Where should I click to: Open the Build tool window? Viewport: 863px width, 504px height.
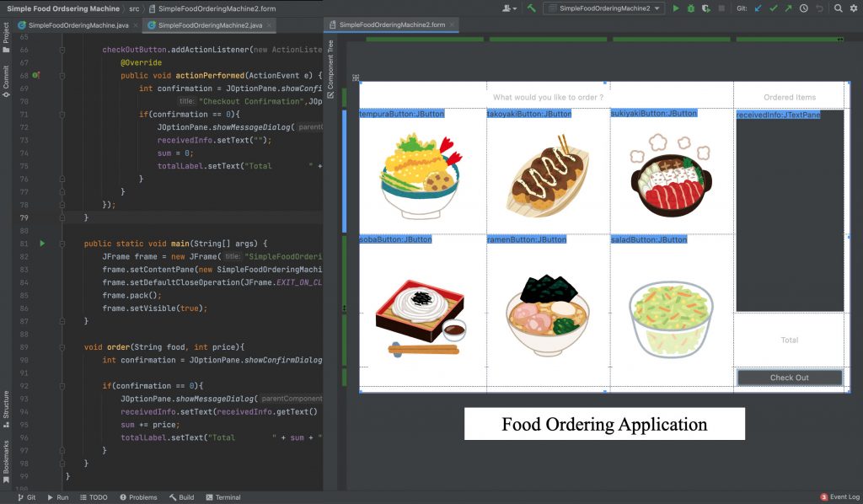[x=182, y=497]
